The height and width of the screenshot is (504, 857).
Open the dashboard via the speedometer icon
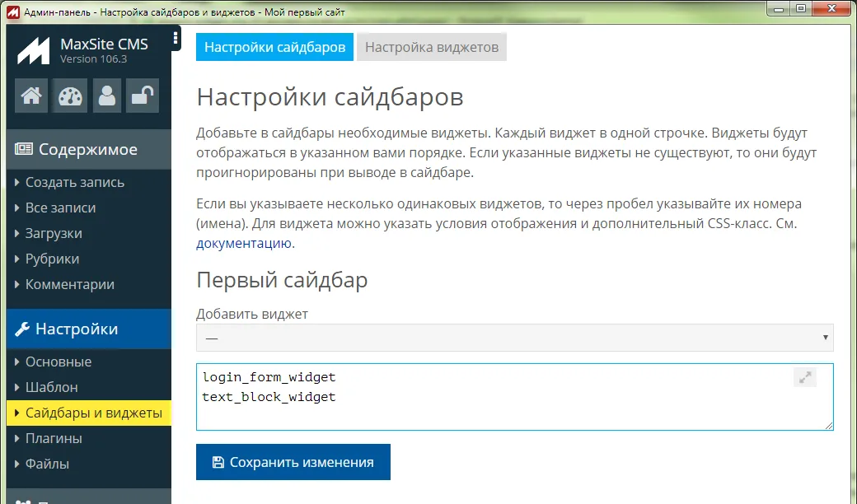[69, 96]
